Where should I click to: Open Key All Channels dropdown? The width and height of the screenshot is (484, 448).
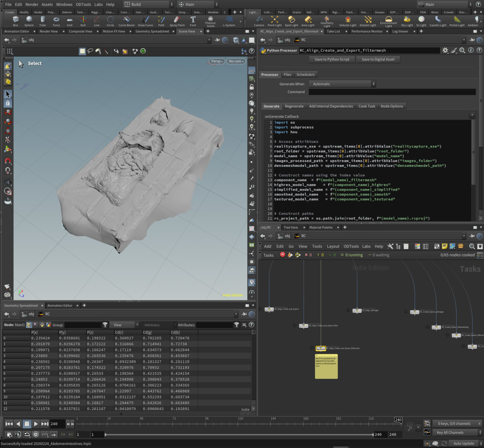(x=457, y=432)
